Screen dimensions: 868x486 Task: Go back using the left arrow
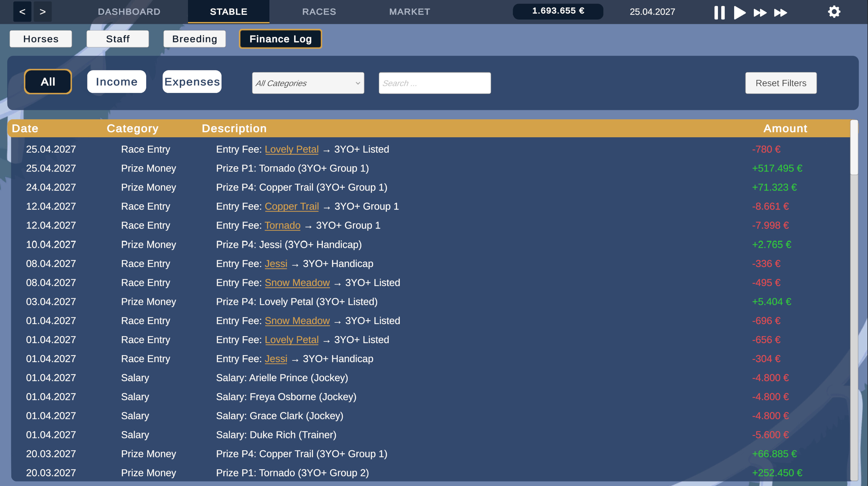click(x=22, y=12)
